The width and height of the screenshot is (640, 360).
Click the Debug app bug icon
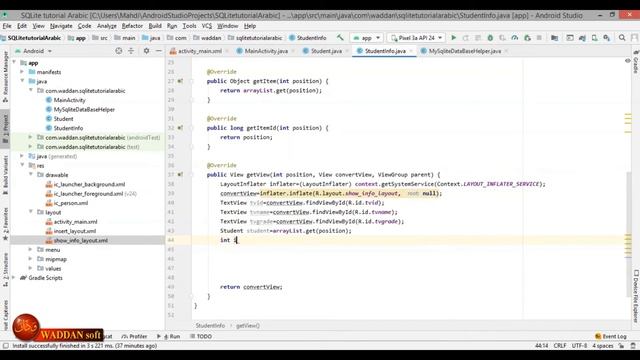(490, 38)
